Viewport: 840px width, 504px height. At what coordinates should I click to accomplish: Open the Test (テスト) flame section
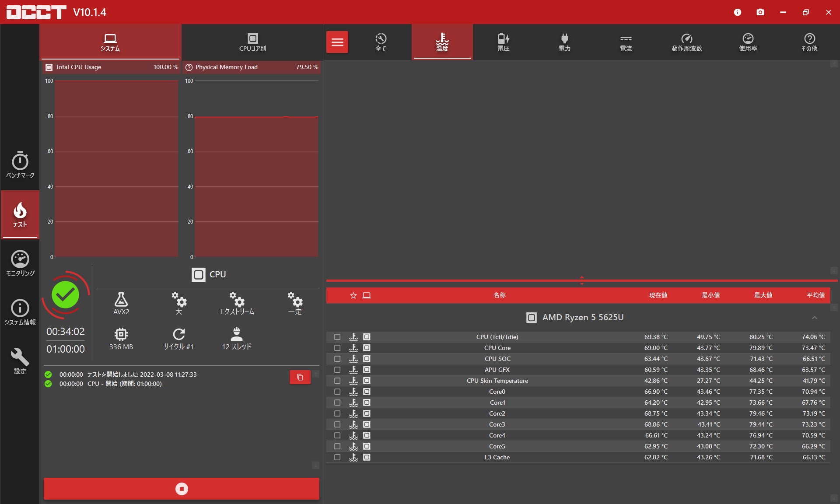coord(20,214)
